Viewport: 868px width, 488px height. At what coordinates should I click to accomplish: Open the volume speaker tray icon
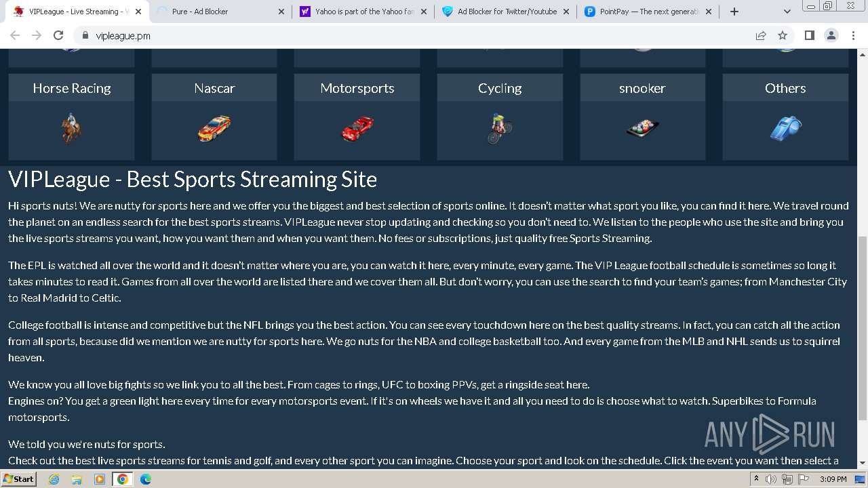click(771, 479)
